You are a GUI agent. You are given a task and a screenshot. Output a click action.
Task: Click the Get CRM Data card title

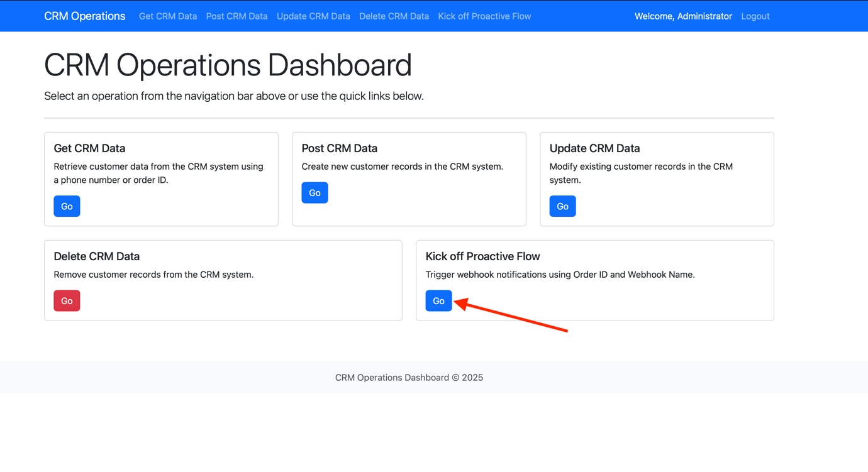pos(89,148)
